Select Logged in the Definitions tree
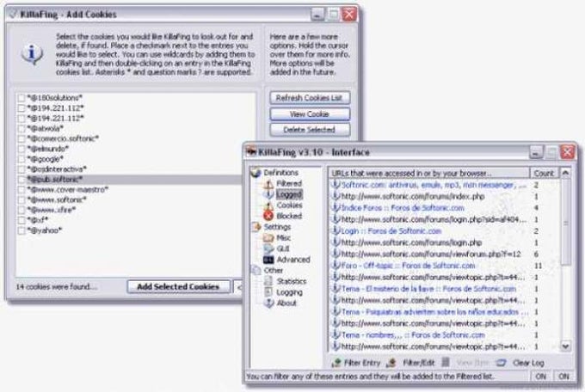This screenshot has height=392, width=585. pos(289,194)
